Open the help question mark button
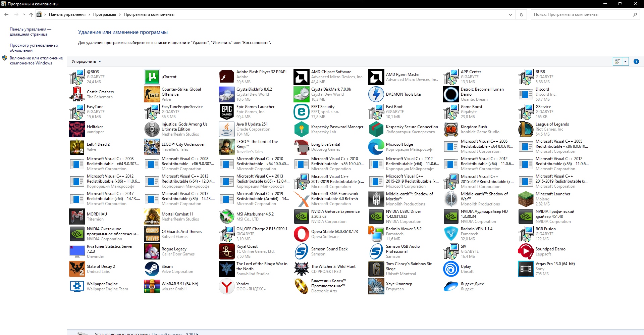This screenshot has width=644, height=335. [x=636, y=61]
